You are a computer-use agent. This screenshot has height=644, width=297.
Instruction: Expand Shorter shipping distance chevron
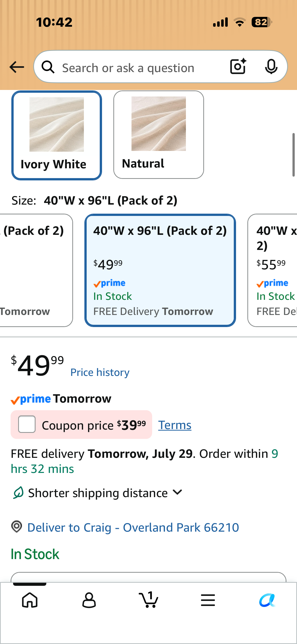(x=178, y=492)
